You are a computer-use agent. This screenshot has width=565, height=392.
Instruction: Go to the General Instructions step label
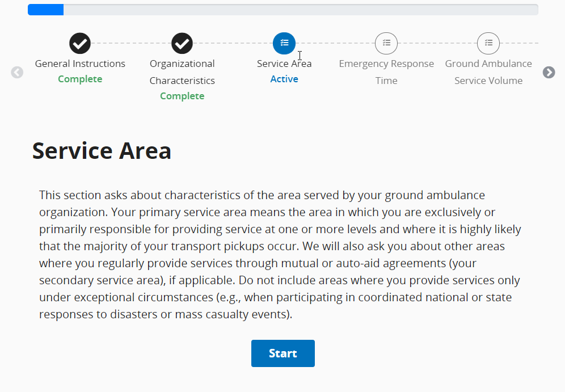[80, 64]
